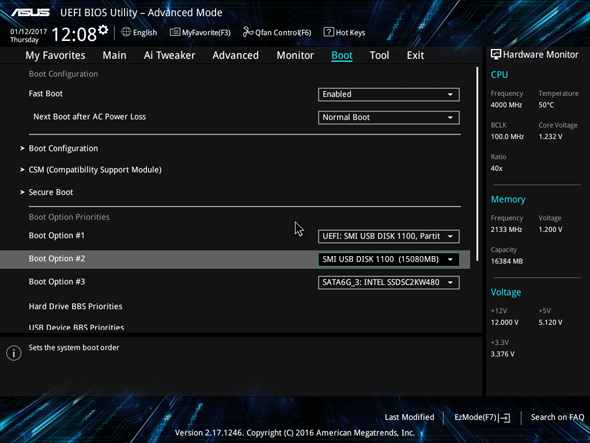Screen dimensions: 590x443
Task: Switch to the My Favorites tab
Action: point(55,55)
